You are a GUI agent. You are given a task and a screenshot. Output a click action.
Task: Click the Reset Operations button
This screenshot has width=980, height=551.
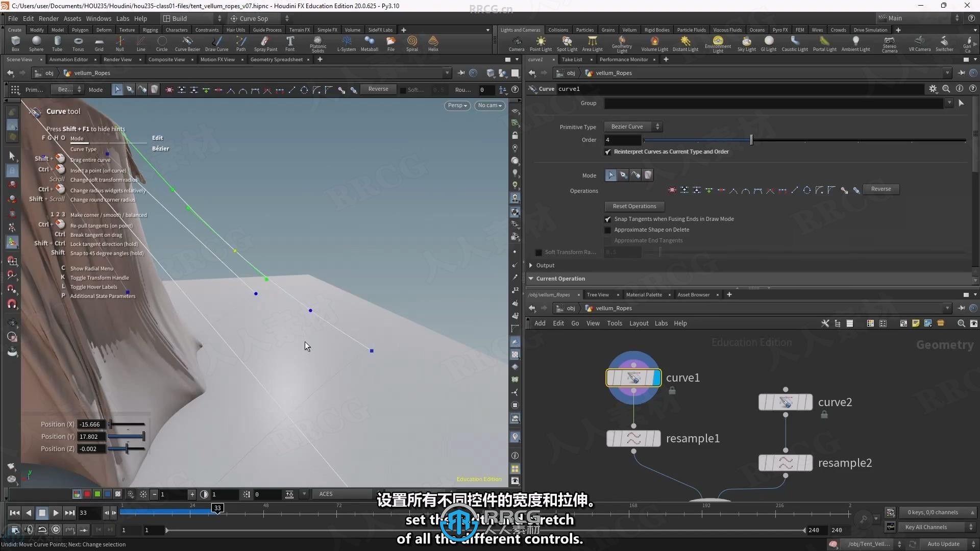tap(634, 207)
